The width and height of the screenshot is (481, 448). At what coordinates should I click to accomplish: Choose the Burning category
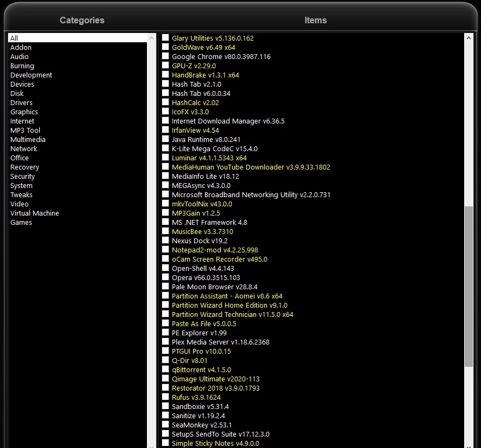point(22,66)
